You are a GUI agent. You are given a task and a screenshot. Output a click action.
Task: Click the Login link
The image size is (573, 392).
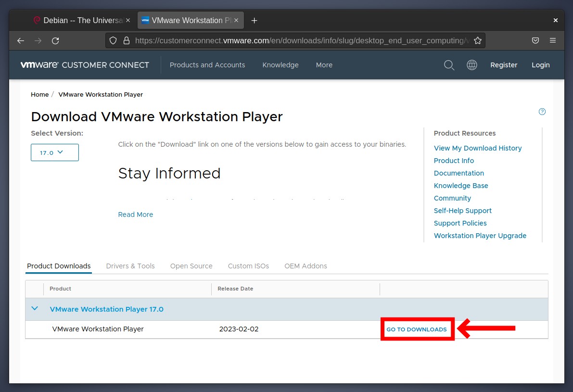(540, 65)
